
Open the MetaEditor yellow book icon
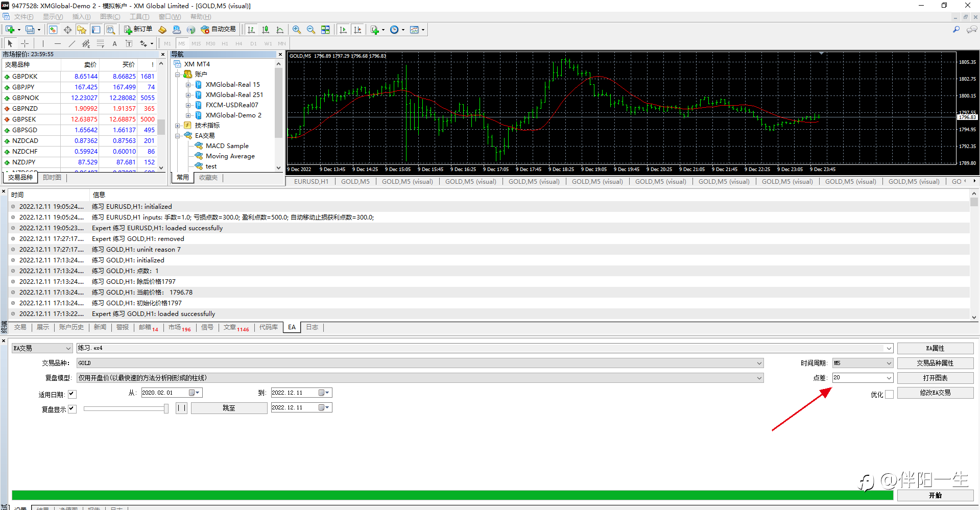click(162, 30)
